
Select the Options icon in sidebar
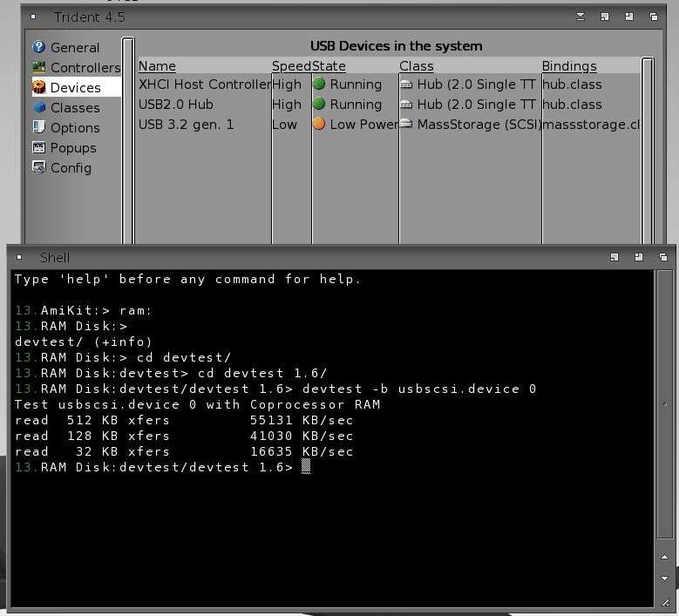tap(38, 127)
